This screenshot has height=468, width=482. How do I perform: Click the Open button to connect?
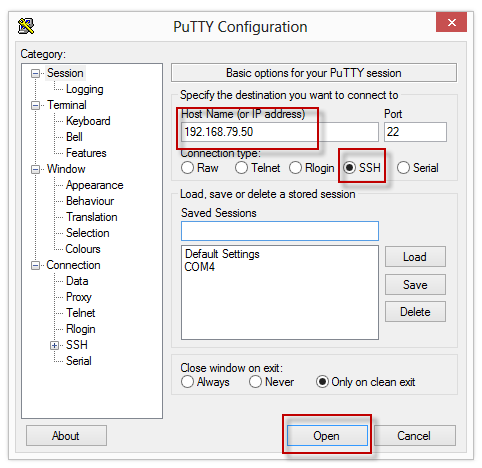click(327, 435)
